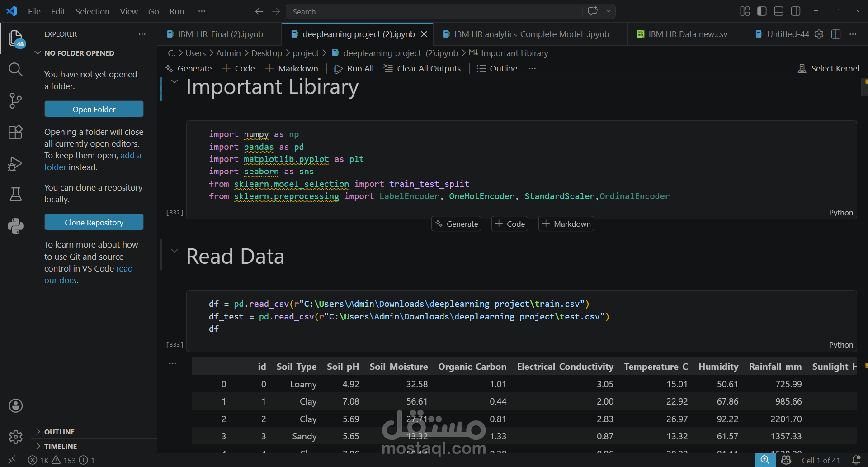Click Clear All Outputs
The width and height of the screenshot is (868, 467).
coord(422,68)
